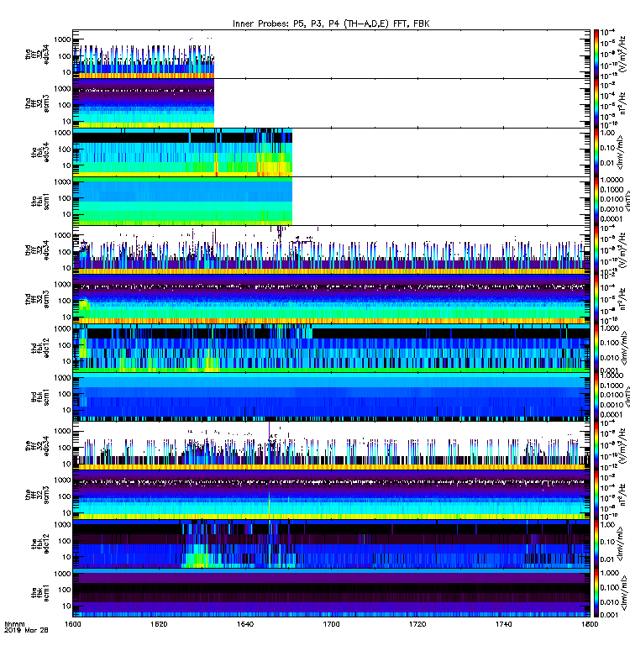630x672 pixels.
Task: Click the the fff 32 scm3 panel label
Action: [x=37, y=496]
